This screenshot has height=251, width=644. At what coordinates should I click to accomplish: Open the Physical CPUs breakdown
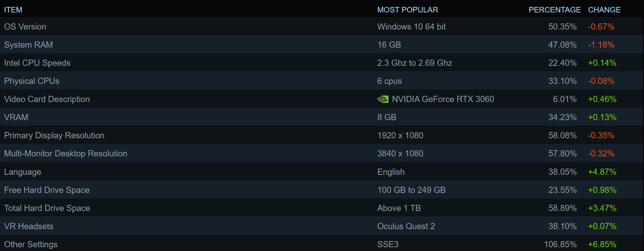32,81
